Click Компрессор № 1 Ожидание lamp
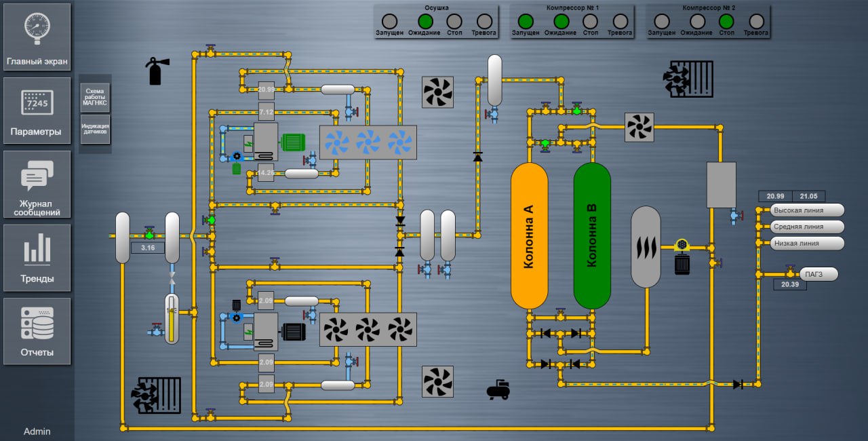Screen dimensions: 868x441 (x=561, y=21)
